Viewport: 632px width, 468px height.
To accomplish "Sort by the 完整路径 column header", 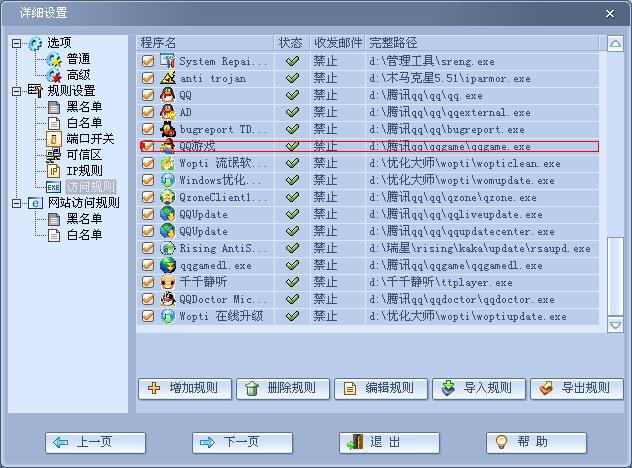I will tap(482, 43).
